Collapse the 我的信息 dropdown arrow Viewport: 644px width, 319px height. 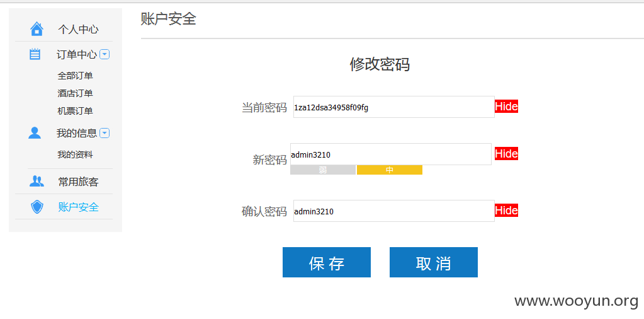105,133
